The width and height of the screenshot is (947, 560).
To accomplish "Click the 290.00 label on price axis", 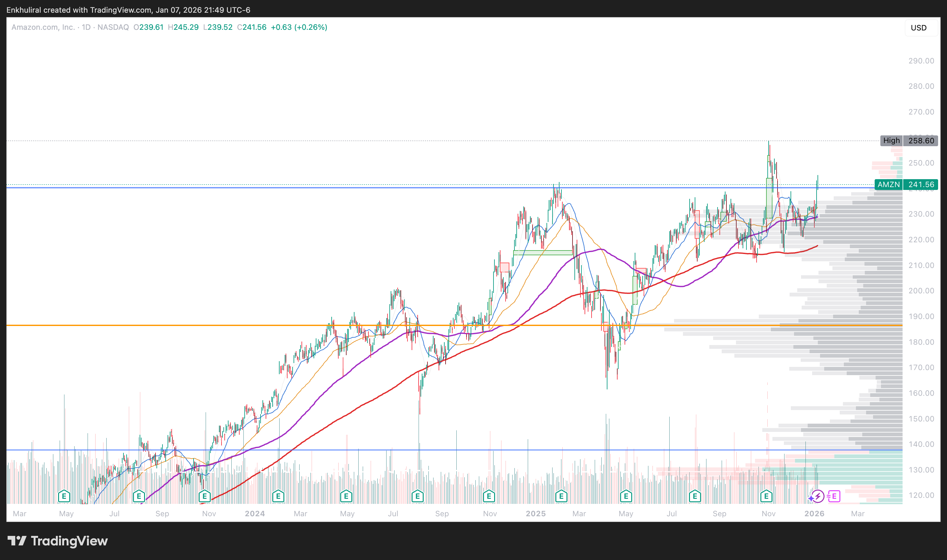I will click(921, 61).
